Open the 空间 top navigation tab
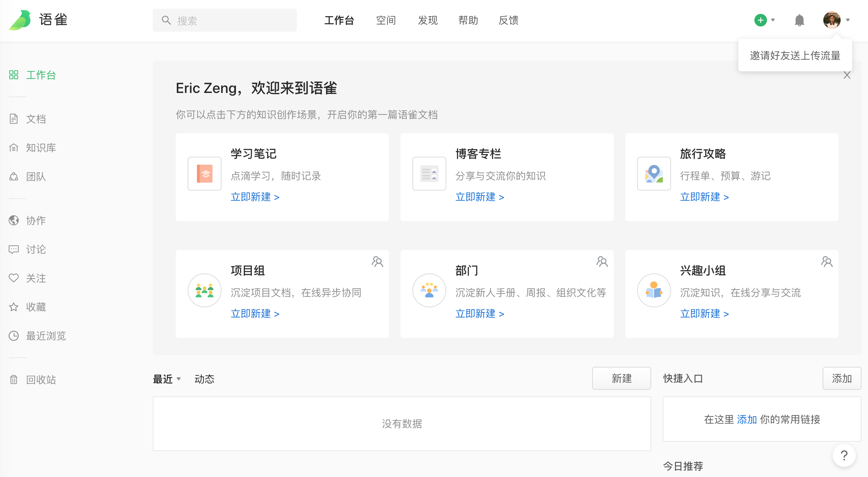 click(386, 20)
